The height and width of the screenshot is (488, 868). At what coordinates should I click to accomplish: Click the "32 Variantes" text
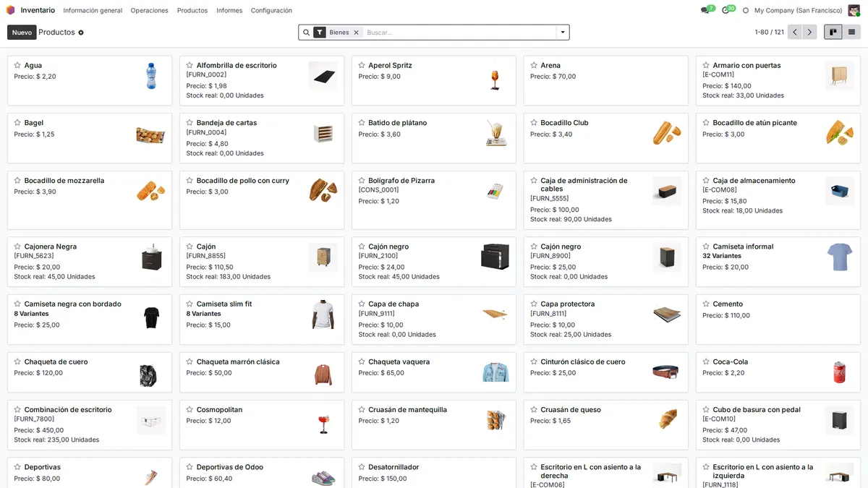coord(722,256)
